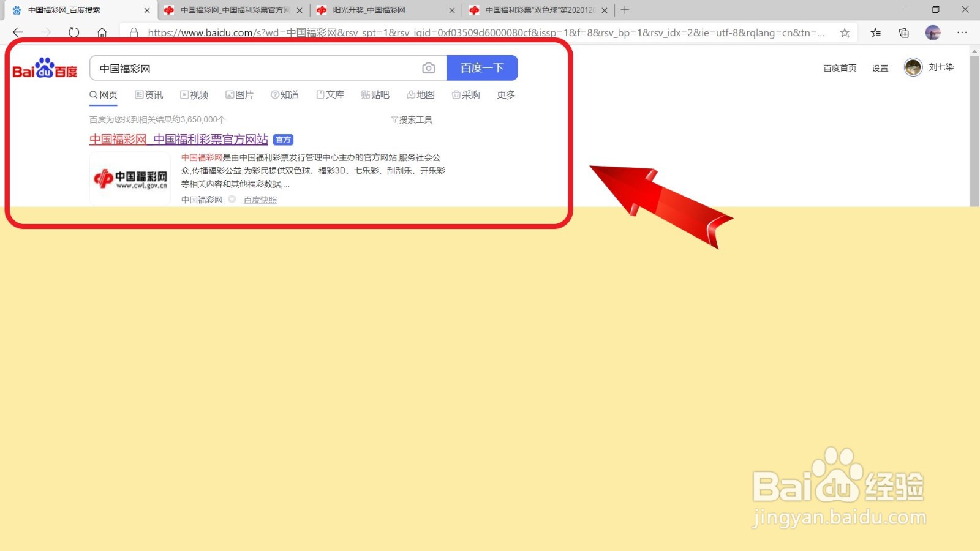Screen dimensions: 980x551
Task: Expand the 更多 results dropdown
Action: click(x=505, y=94)
